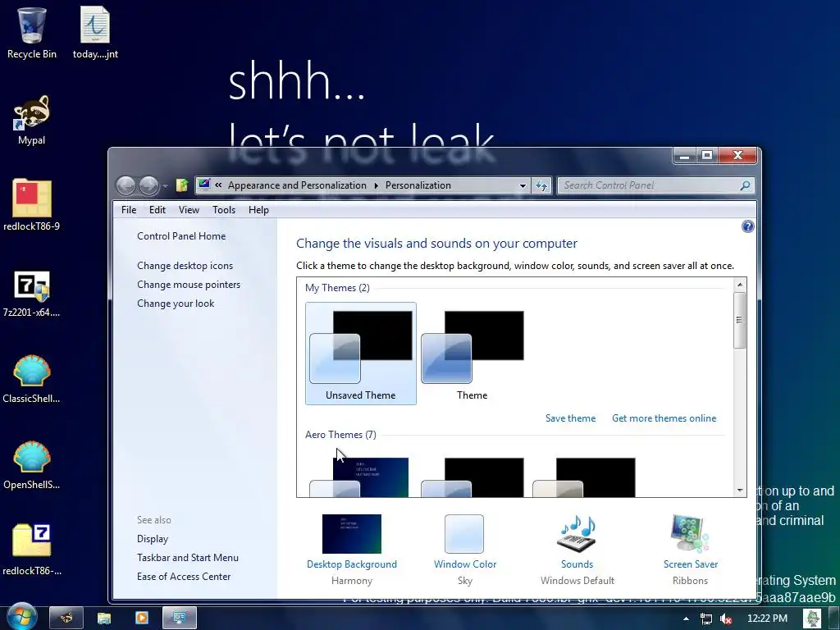Open the Recycle Bin desktop icon

click(32, 33)
